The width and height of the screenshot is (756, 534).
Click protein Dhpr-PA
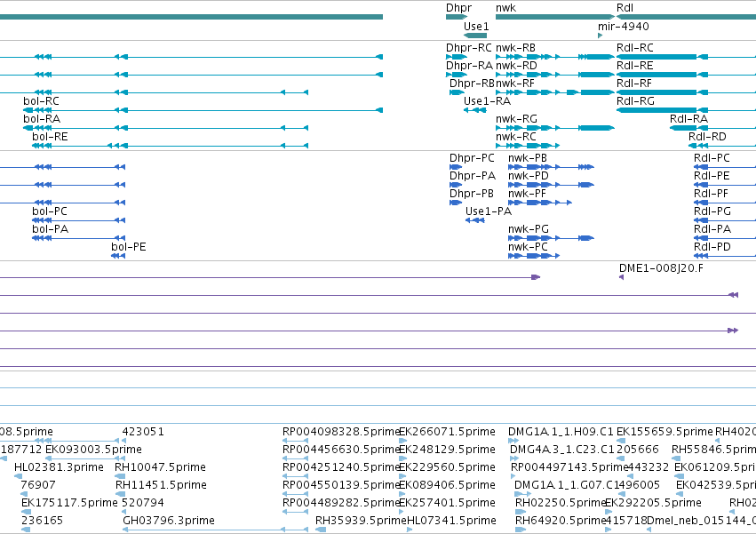pyautogui.click(x=472, y=176)
